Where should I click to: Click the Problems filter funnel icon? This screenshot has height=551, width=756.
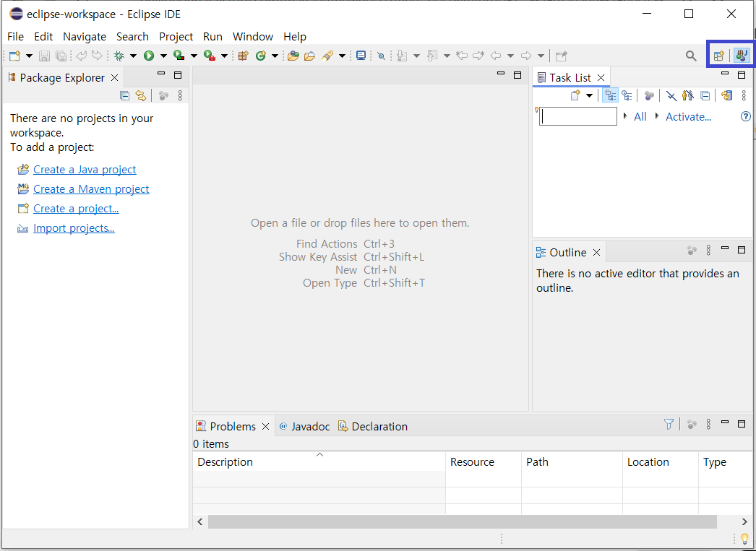(x=669, y=425)
